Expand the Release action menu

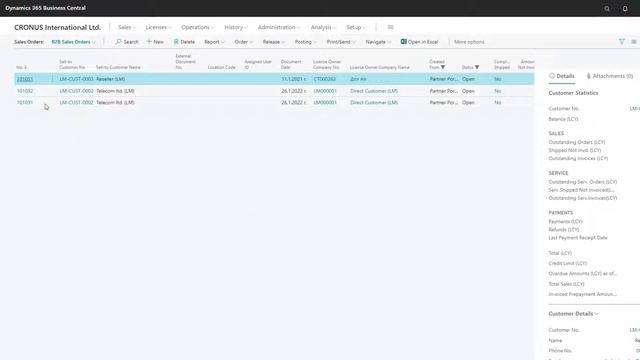coord(274,42)
